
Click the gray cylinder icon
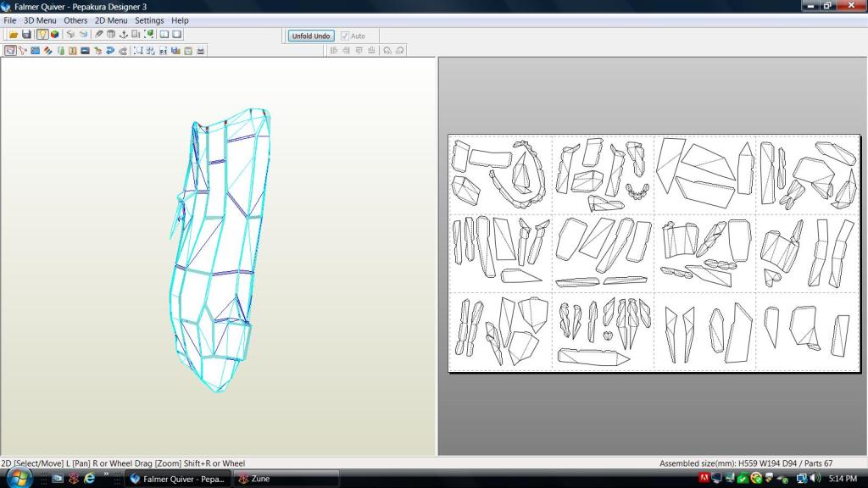111,34
